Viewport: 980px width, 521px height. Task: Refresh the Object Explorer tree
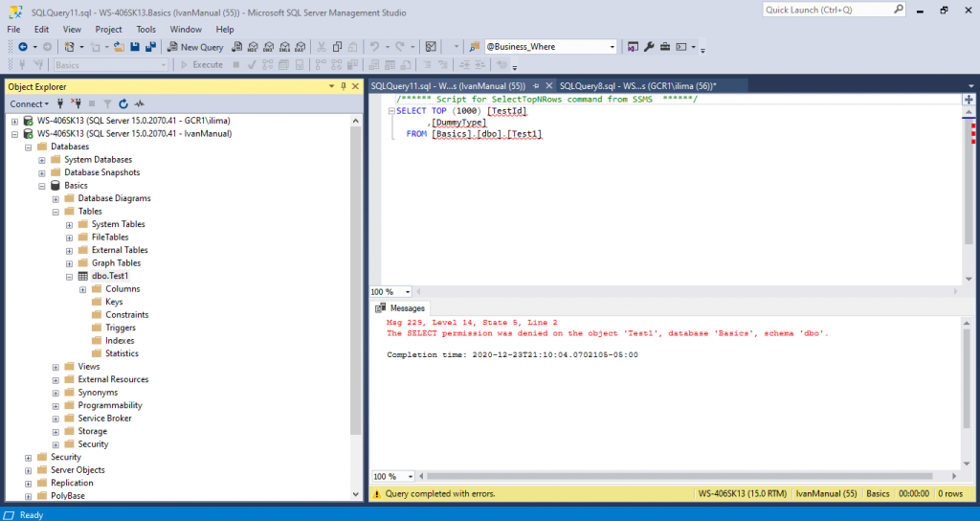coord(123,103)
